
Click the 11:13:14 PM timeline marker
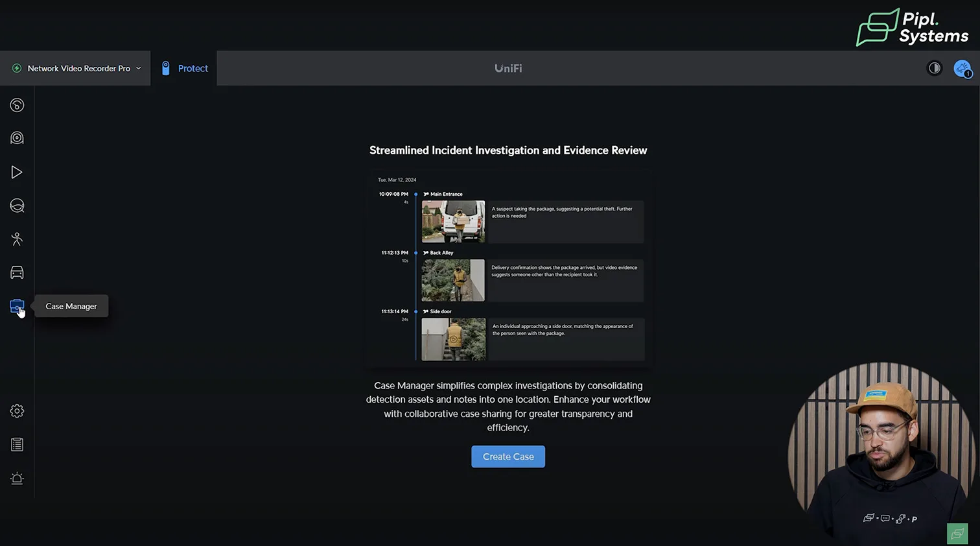click(416, 311)
